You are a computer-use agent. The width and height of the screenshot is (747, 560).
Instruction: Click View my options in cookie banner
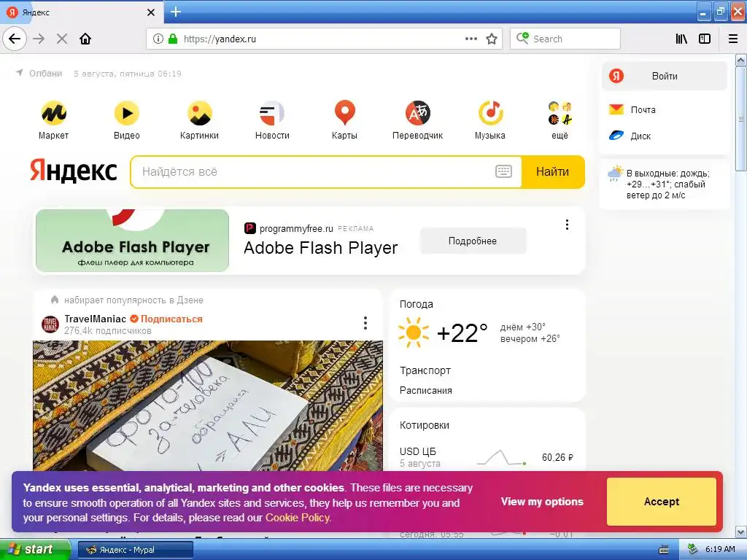tap(542, 502)
